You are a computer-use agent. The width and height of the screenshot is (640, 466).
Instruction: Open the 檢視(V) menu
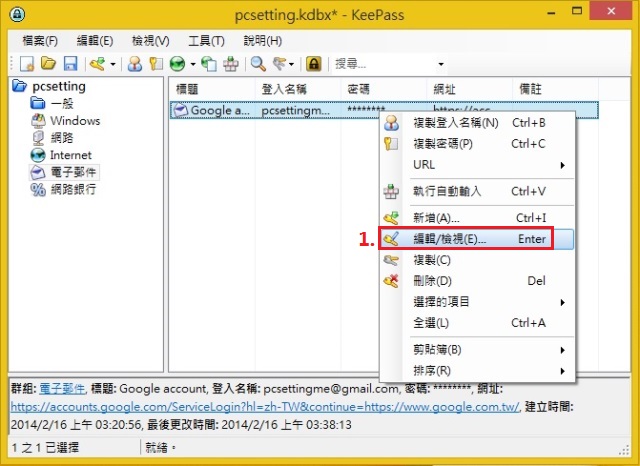click(150, 41)
